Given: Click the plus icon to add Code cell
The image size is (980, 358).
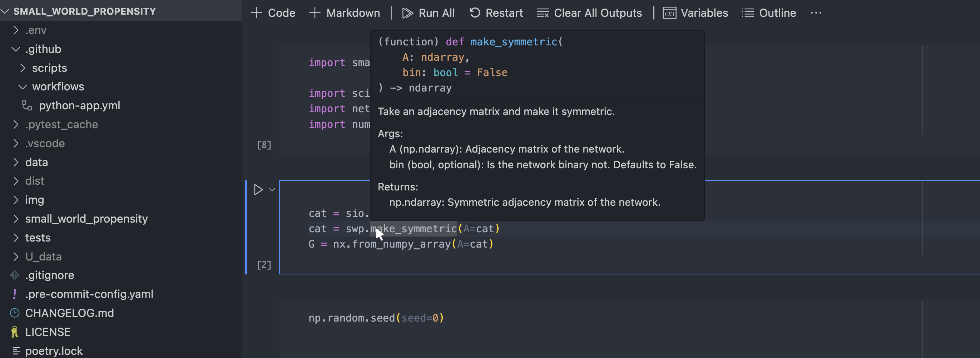Looking at the screenshot, I should pyautogui.click(x=256, y=13).
